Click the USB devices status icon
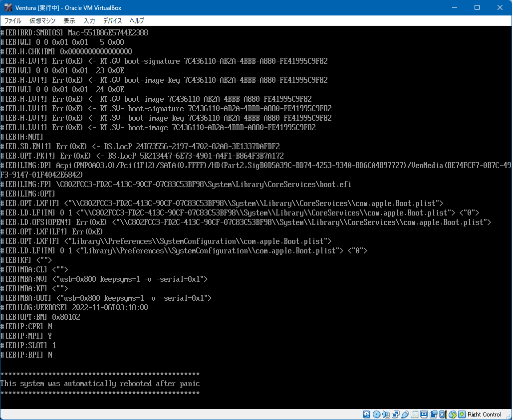This screenshot has height=420, width=512. tap(405, 415)
